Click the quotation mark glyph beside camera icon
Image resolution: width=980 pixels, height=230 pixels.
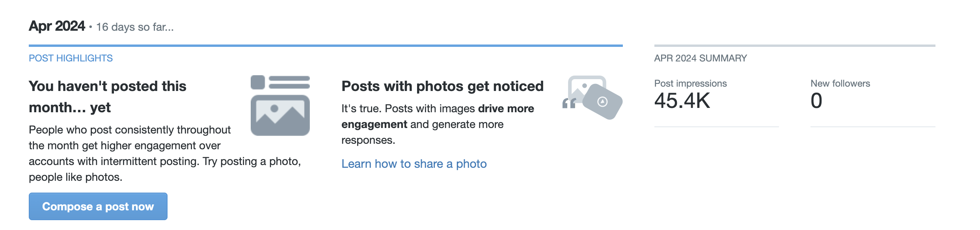569,103
